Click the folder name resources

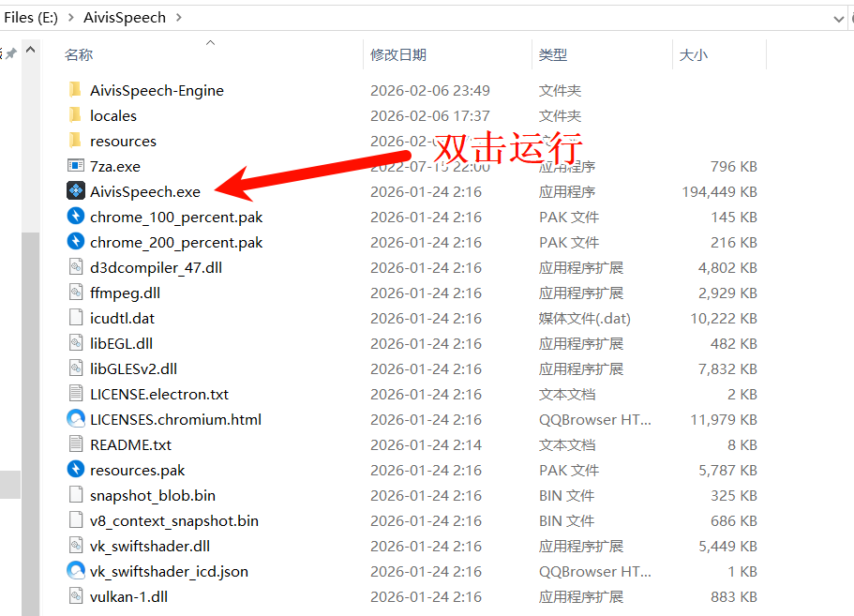(x=123, y=141)
